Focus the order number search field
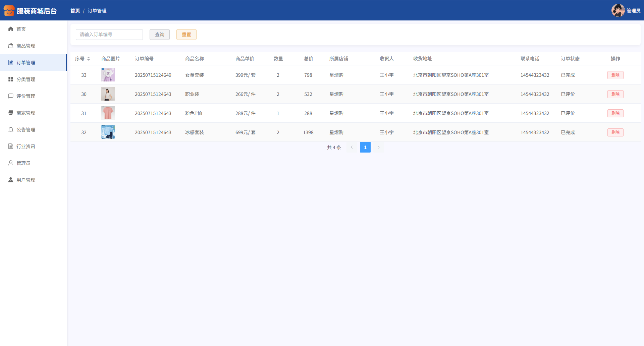This screenshot has height=346, width=644. (x=109, y=35)
